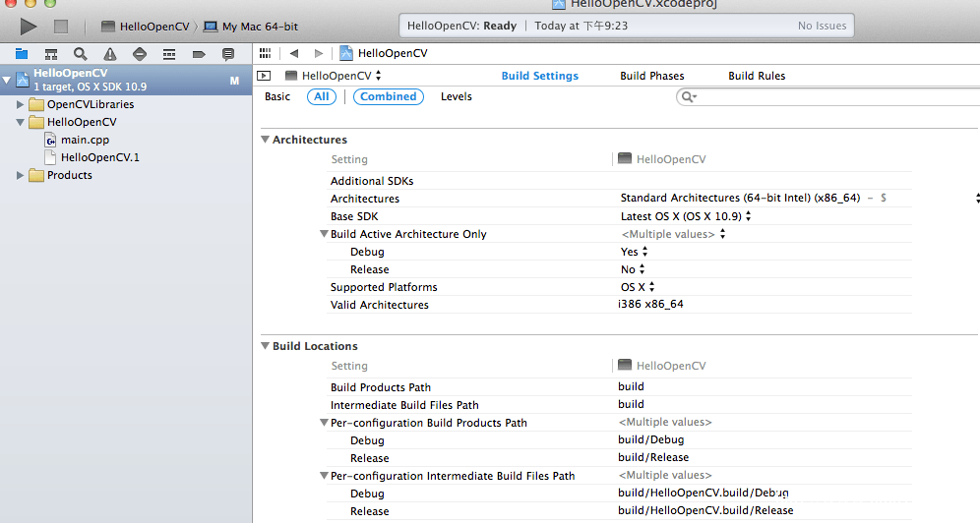Expand OpenCVLibraries group
Screen dimensions: 980x523
(x=20, y=104)
